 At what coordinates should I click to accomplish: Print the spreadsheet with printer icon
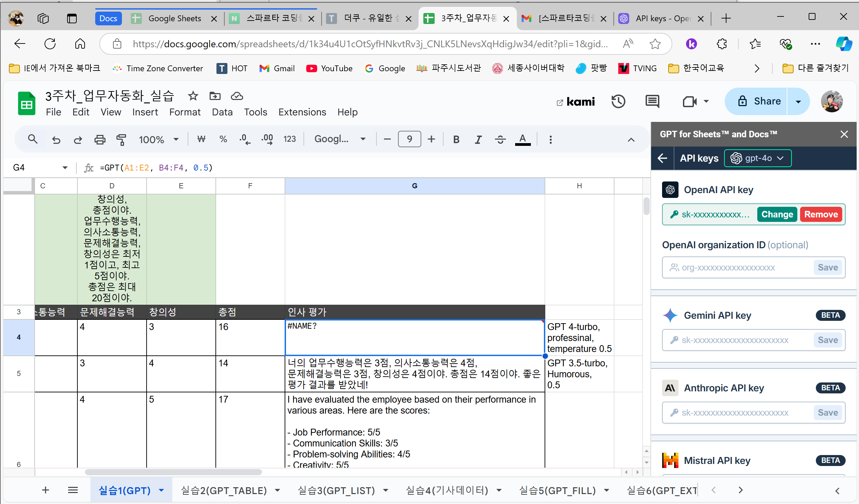[100, 139]
